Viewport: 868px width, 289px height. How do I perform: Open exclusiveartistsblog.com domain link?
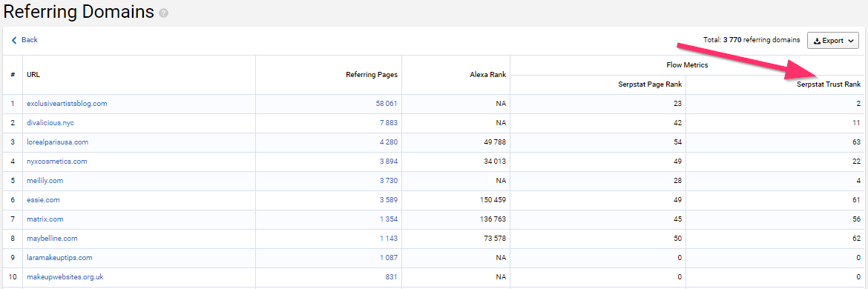point(67,103)
